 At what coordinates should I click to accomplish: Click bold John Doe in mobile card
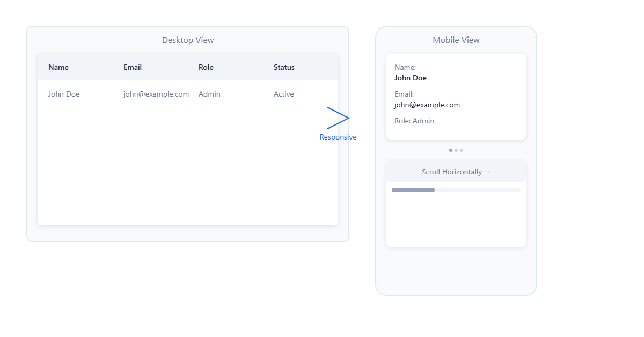[x=411, y=78]
